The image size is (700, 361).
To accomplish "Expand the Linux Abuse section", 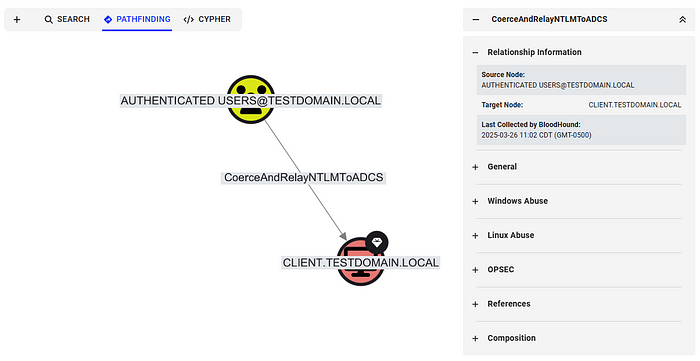I will [x=475, y=236].
